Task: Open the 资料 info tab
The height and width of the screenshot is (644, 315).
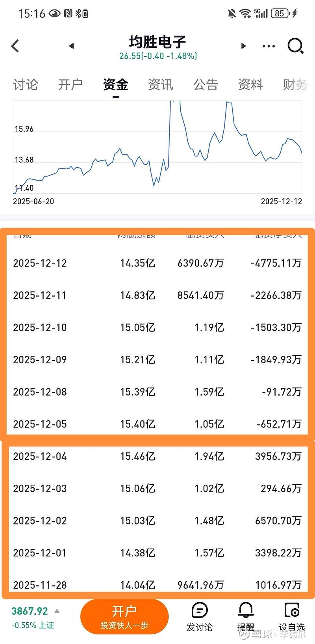Action: point(250,84)
